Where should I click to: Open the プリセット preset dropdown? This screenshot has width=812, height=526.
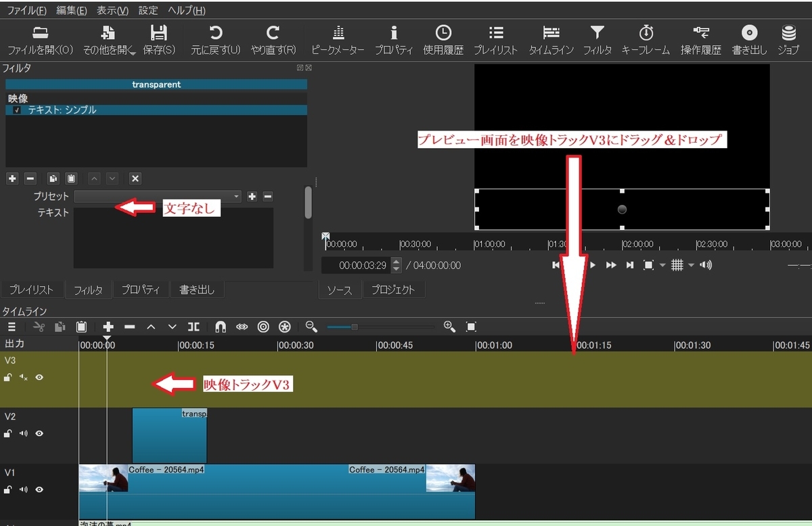pyautogui.click(x=158, y=196)
